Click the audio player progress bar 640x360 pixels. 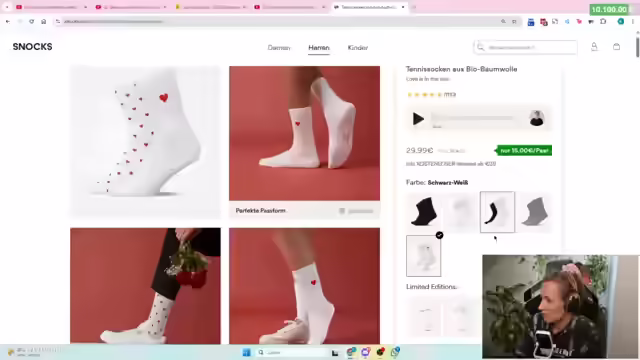473,118
